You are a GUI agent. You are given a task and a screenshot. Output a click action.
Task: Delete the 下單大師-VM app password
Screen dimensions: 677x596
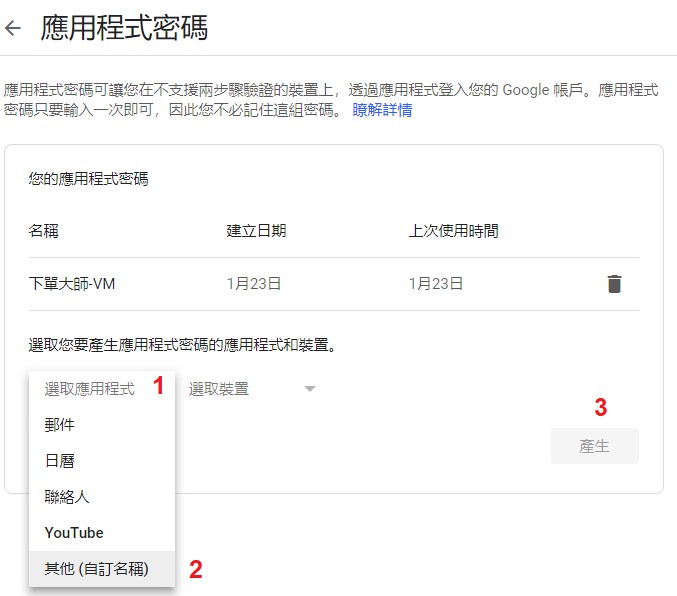(614, 284)
